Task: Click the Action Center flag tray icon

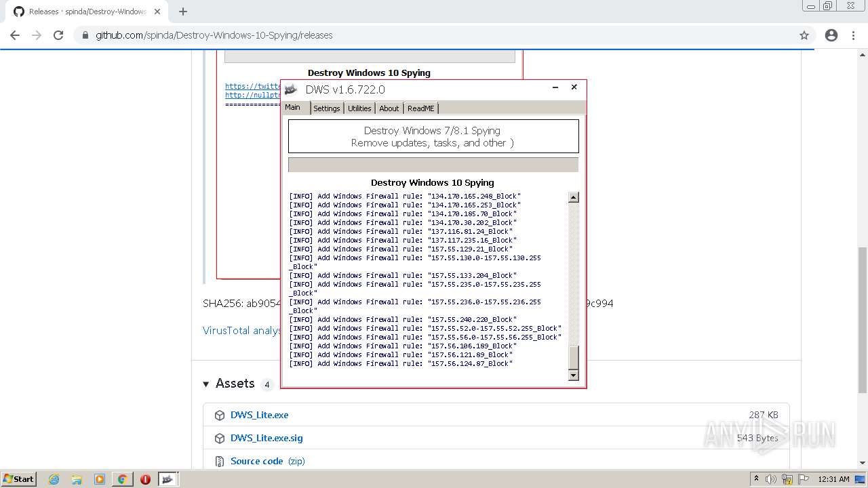Action: 804,479
